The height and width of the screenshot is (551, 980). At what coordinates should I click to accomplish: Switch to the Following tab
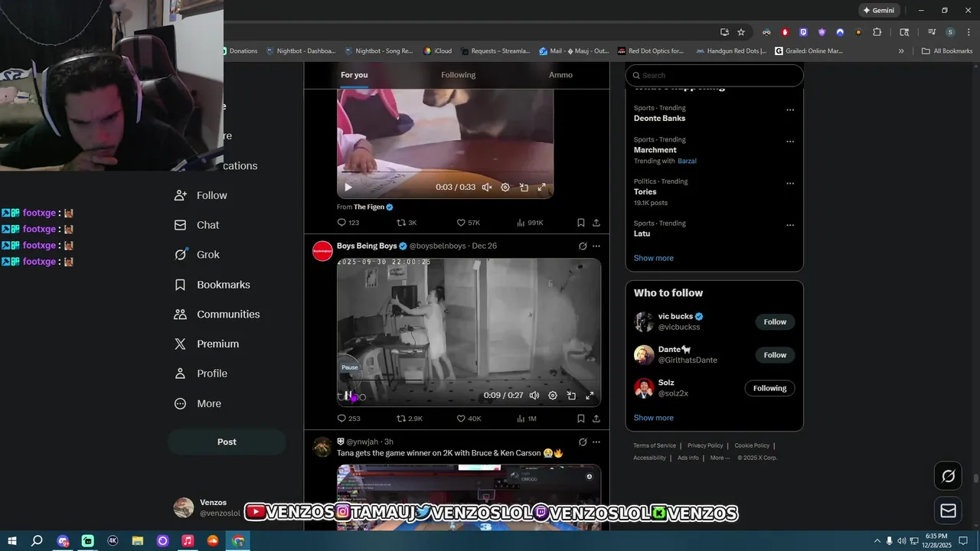coord(458,75)
